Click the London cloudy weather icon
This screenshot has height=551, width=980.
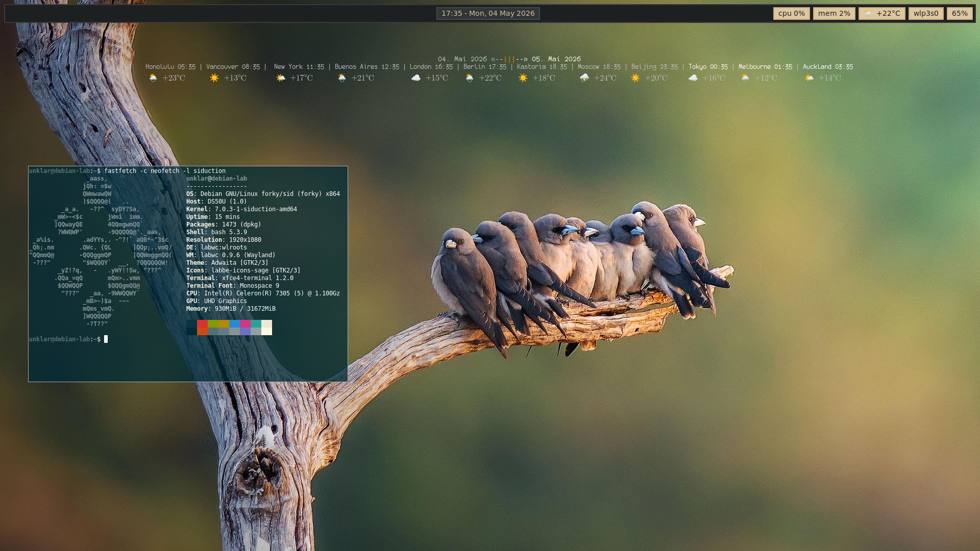pos(416,78)
